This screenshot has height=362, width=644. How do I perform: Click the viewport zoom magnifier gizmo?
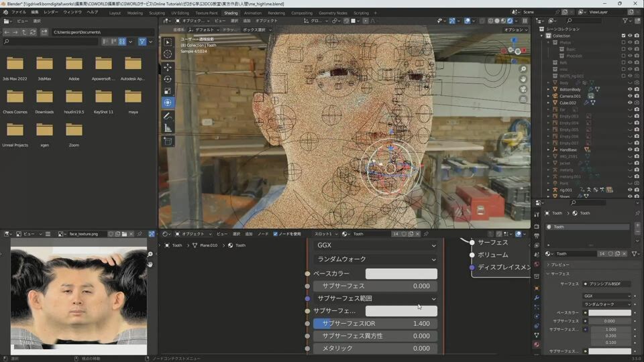pyautogui.click(x=523, y=69)
